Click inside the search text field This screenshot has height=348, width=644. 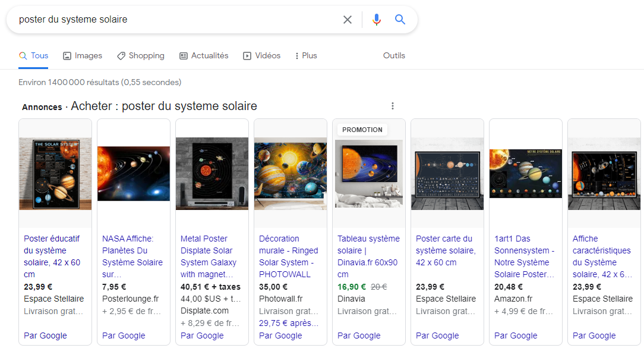(178, 20)
